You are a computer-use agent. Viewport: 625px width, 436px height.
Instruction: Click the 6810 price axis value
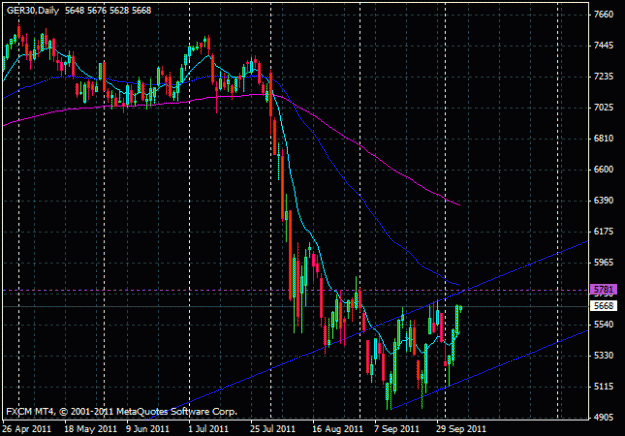(603, 138)
